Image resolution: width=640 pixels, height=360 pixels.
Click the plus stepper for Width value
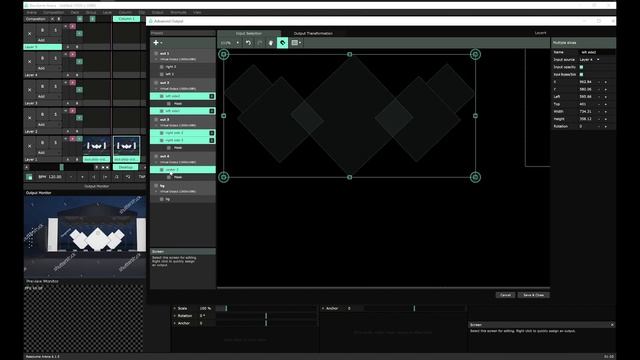coord(606,111)
